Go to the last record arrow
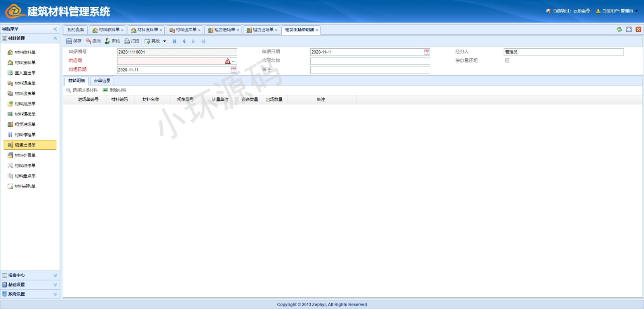Image resolution: width=644 pixels, height=309 pixels. click(203, 41)
